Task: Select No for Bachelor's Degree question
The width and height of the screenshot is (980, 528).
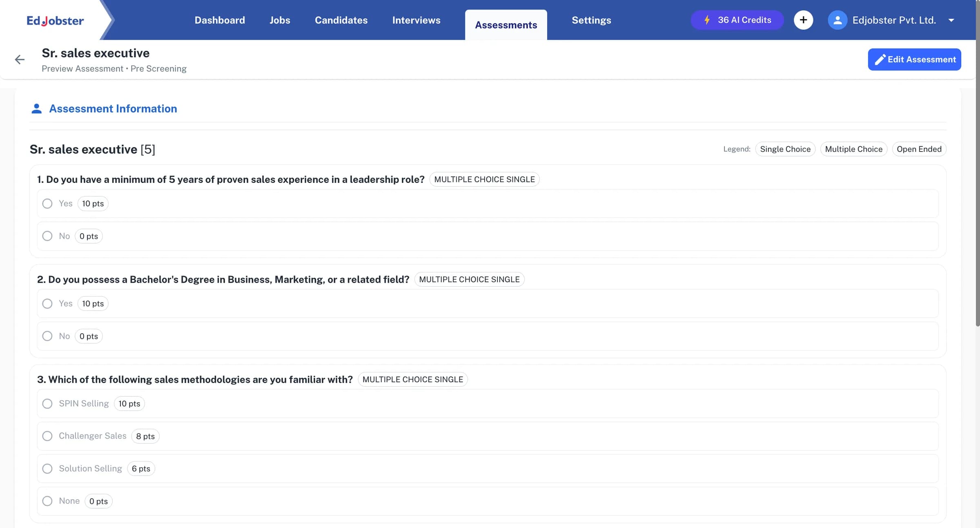Action: pos(47,336)
